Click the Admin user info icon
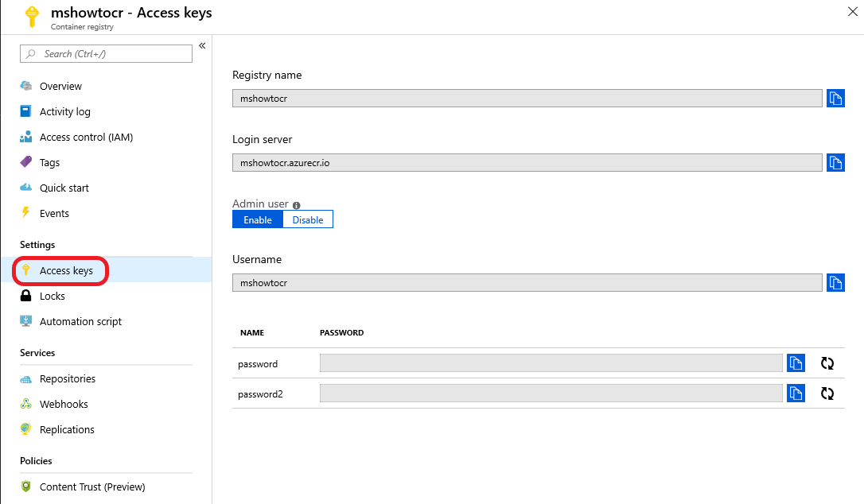 point(297,205)
